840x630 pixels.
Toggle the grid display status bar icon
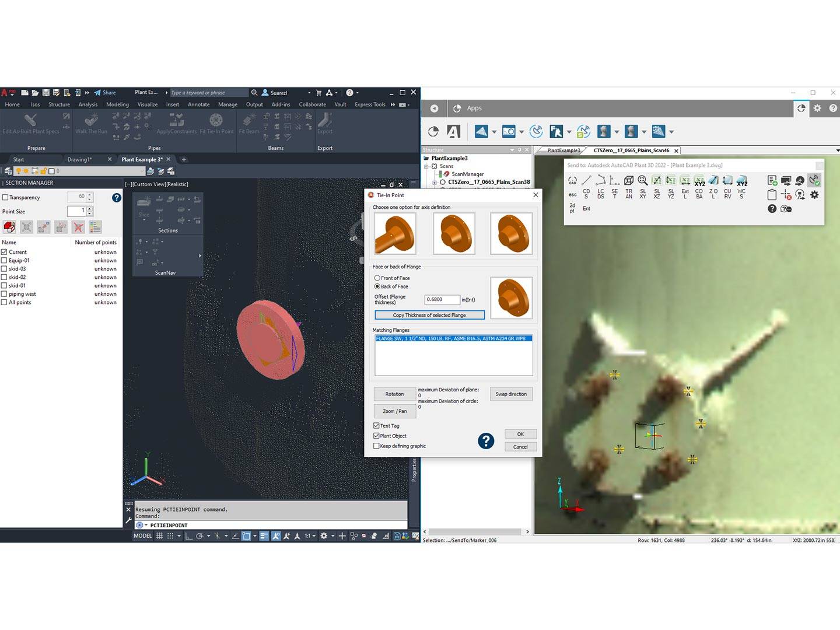159,535
